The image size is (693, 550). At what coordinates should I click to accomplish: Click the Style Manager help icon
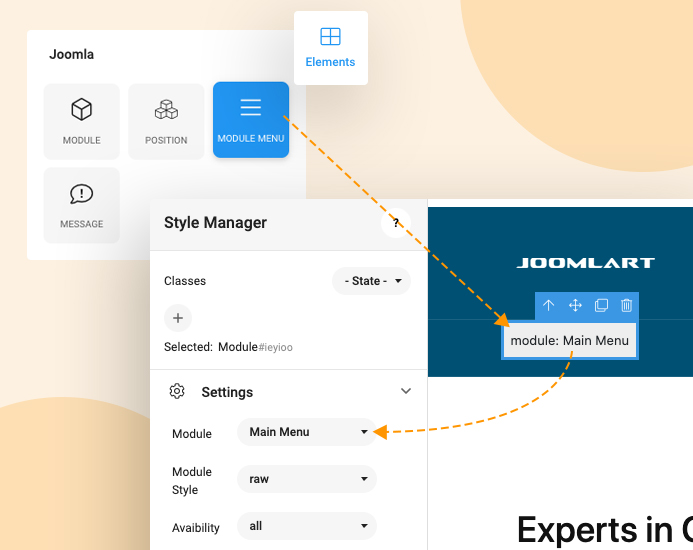coord(396,223)
